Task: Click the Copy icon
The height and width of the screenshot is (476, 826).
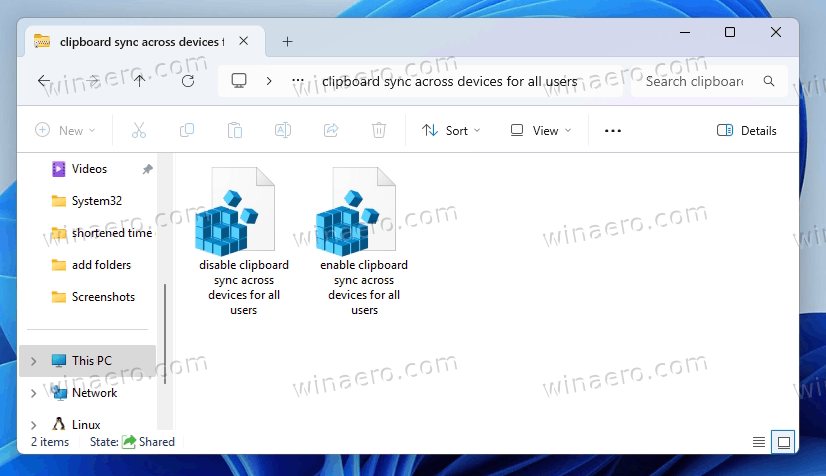Action: tap(187, 130)
